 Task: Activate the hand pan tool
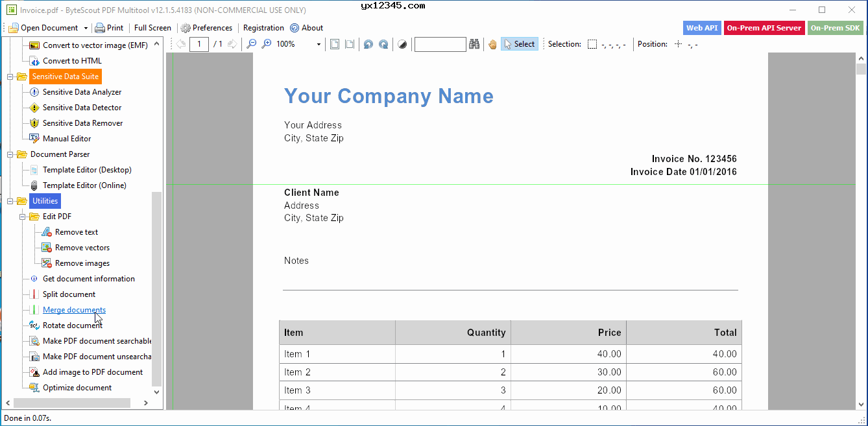[492, 44]
